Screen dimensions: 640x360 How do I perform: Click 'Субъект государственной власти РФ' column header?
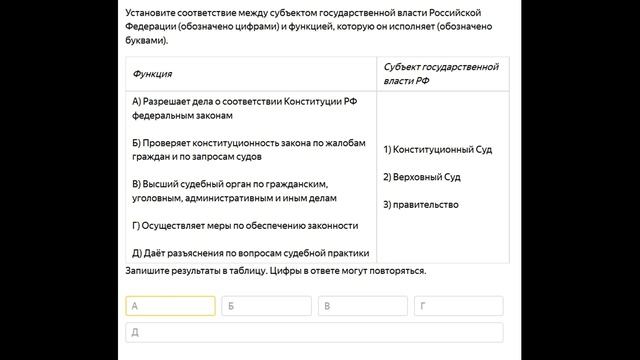pyautogui.click(x=441, y=74)
